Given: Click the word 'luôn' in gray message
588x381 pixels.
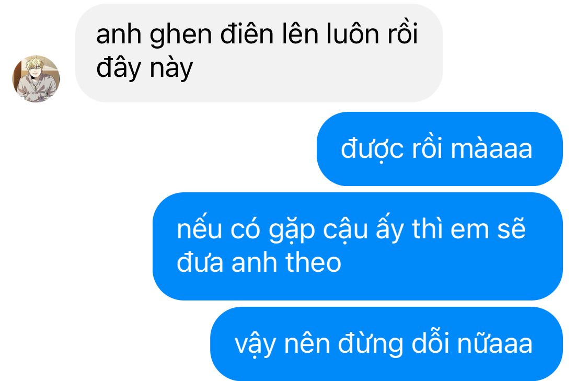Looking at the screenshot, I should [352, 34].
